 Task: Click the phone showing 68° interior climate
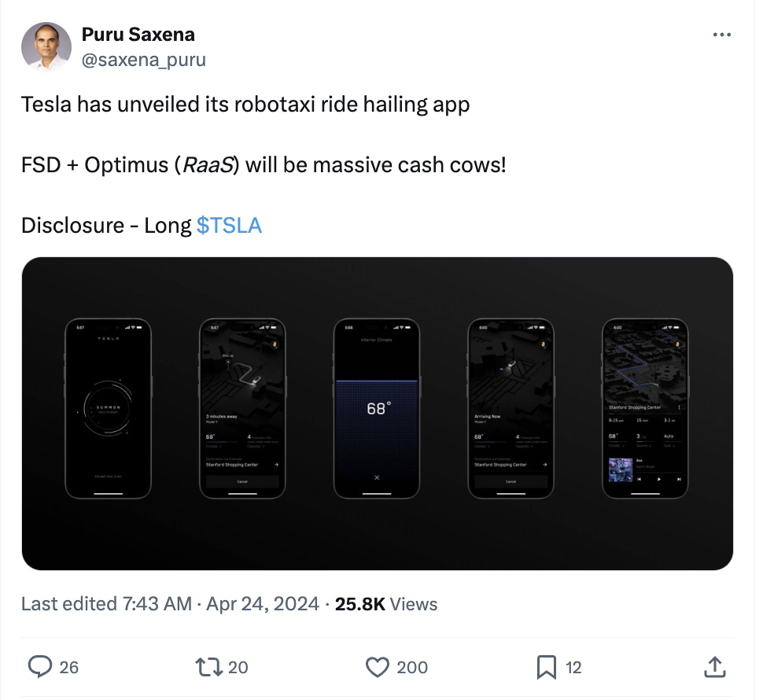point(377,408)
